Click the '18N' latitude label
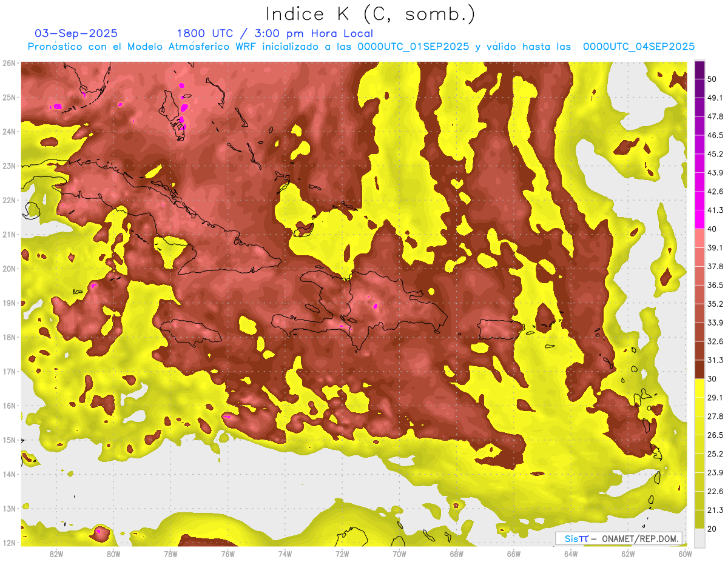The height and width of the screenshot is (562, 728). (x=8, y=337)
